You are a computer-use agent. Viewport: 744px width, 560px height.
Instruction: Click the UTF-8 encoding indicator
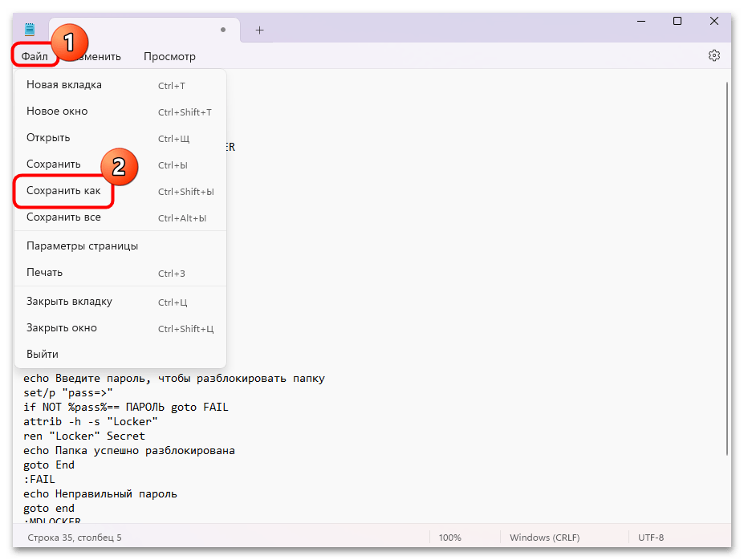pos(651,538)
